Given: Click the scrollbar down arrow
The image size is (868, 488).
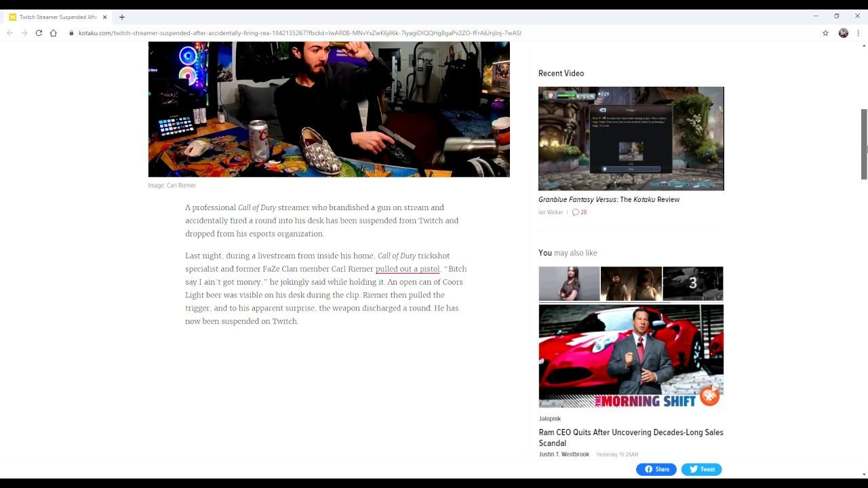Looking at the screenshot, I should click(x=864, y=474).
